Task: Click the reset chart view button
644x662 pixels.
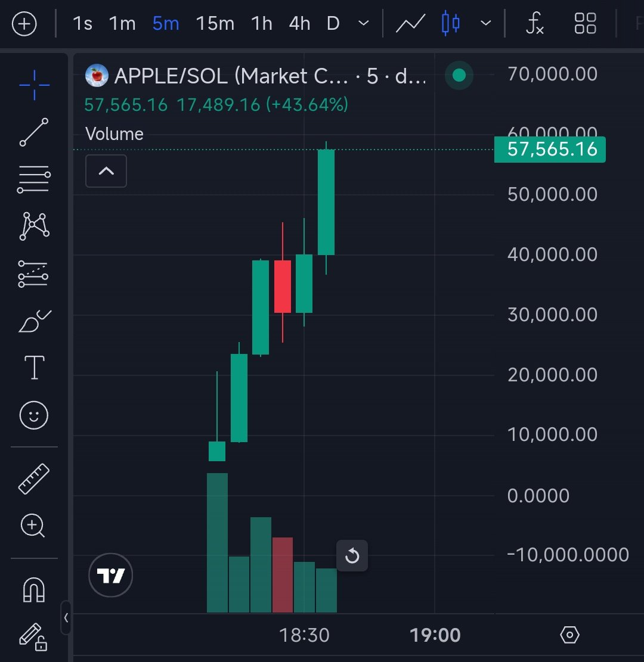Action: click(352, 556)
